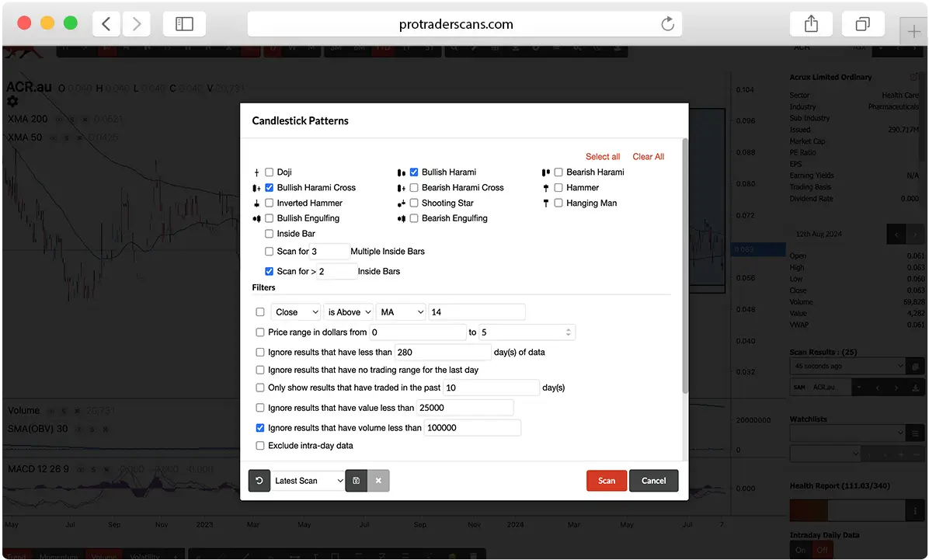929x560 pixels.
Task: Click the Select all link
Action: click(603, 157)
